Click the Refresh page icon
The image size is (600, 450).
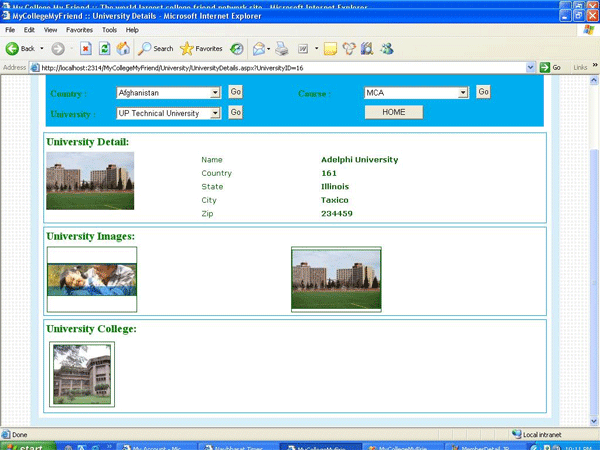104,49
